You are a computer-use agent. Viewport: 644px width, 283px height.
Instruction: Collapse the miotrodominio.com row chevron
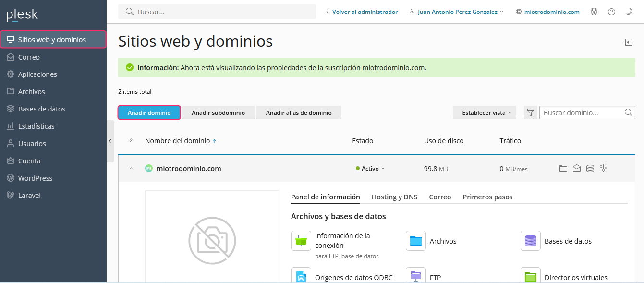click(x=131, y=169)
